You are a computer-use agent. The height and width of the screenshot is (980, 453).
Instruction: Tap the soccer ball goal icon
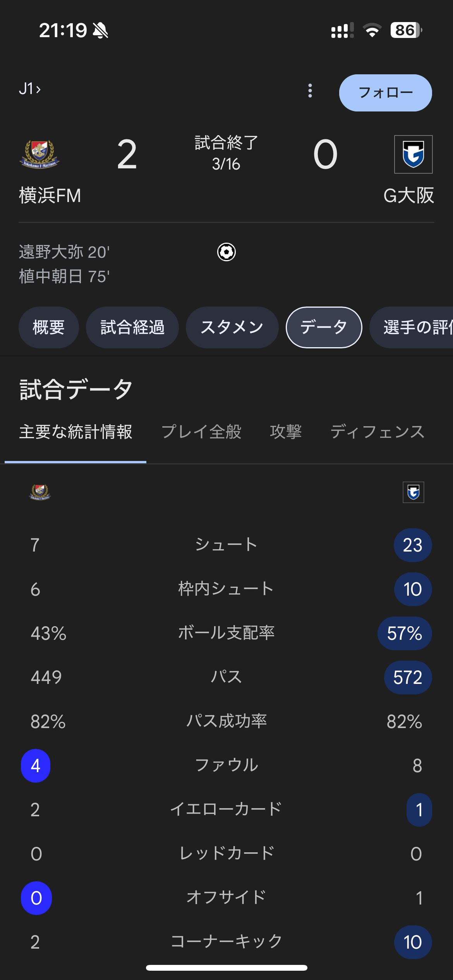click(x=226, y=252)
